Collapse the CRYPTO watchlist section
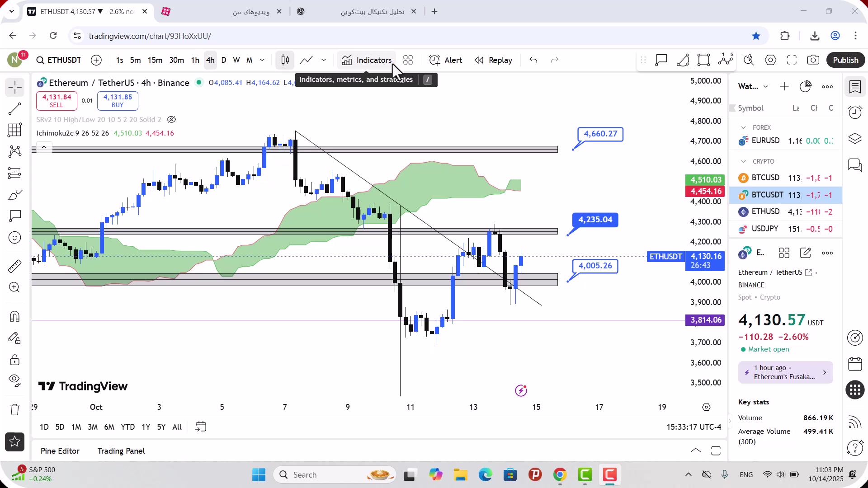The width and height of the screenshot is (868, 488). (x=743, y=161)
